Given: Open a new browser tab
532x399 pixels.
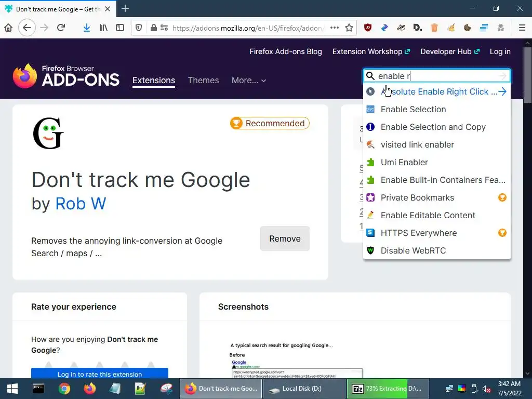Looking at the screenshot, I should click(x=125, y=8).
